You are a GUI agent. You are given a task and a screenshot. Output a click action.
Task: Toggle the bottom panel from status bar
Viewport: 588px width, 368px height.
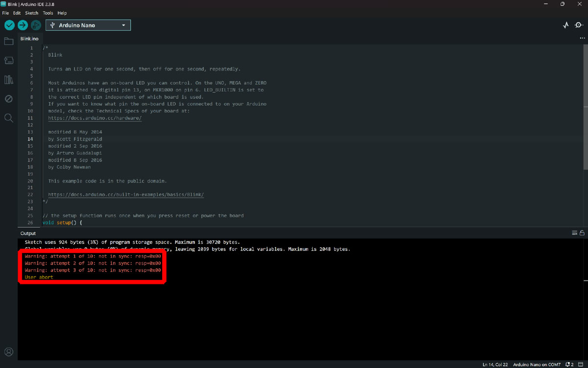click(x=582, y=365)
